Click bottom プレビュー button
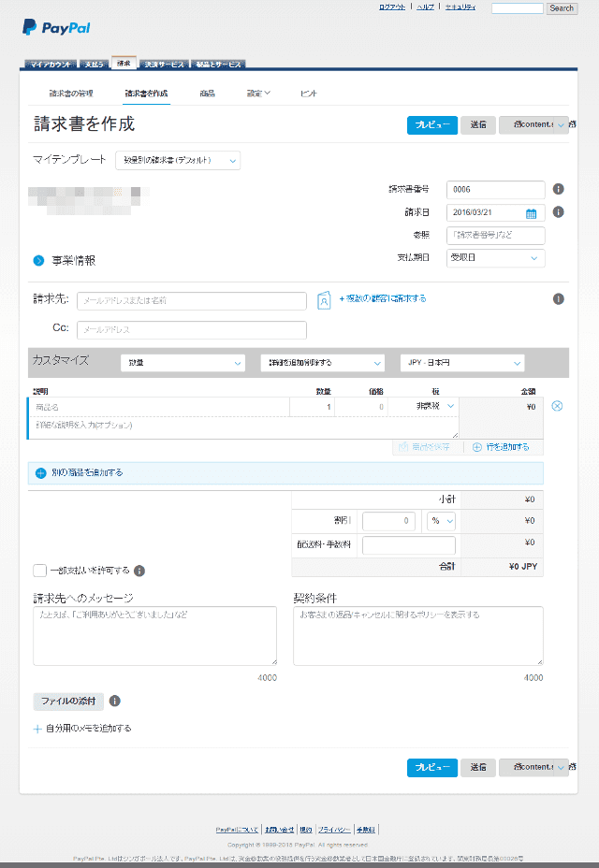Viewport: 599px width, 868px height. pos(432,767)
